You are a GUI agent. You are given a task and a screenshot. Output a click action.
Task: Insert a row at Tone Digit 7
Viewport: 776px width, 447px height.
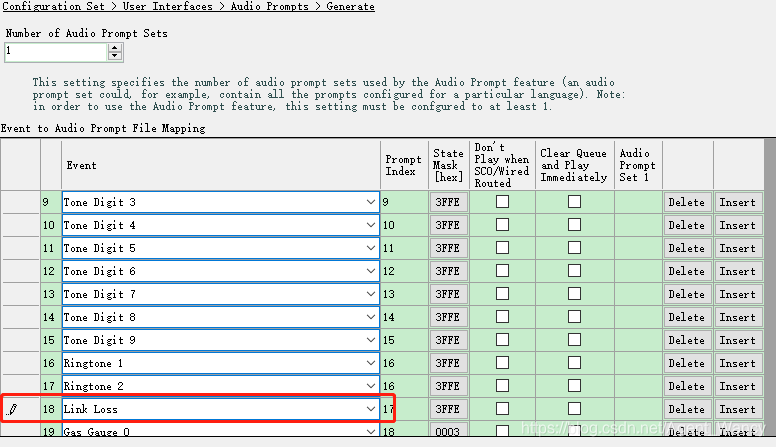click(x=738, y=294)
